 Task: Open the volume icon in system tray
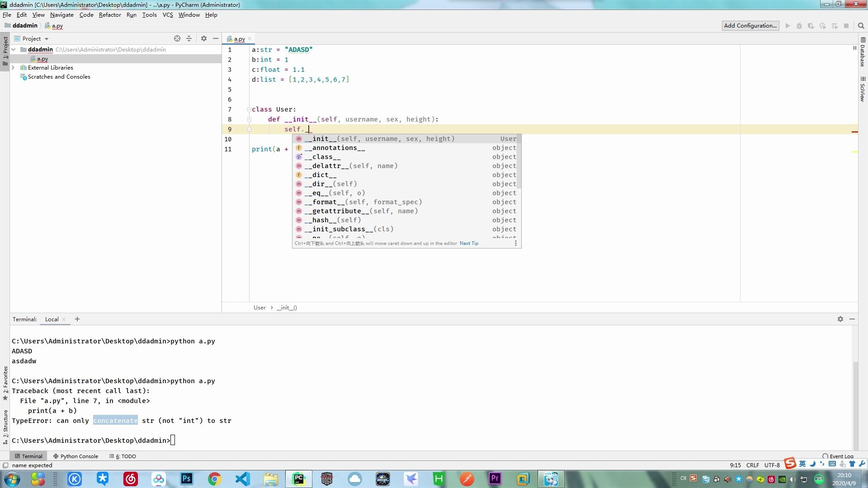coord(793,479)
